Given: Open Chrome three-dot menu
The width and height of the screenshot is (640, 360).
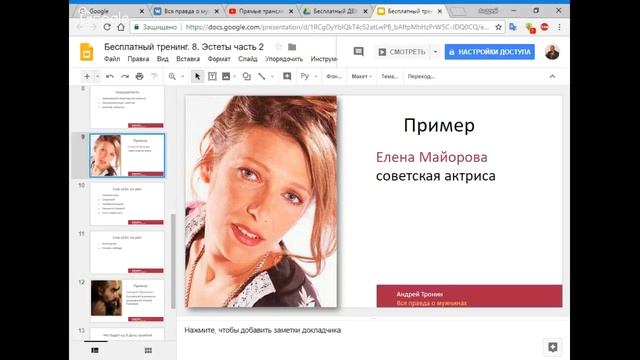Looking at the screenshot, I should [x=559, y=27].
